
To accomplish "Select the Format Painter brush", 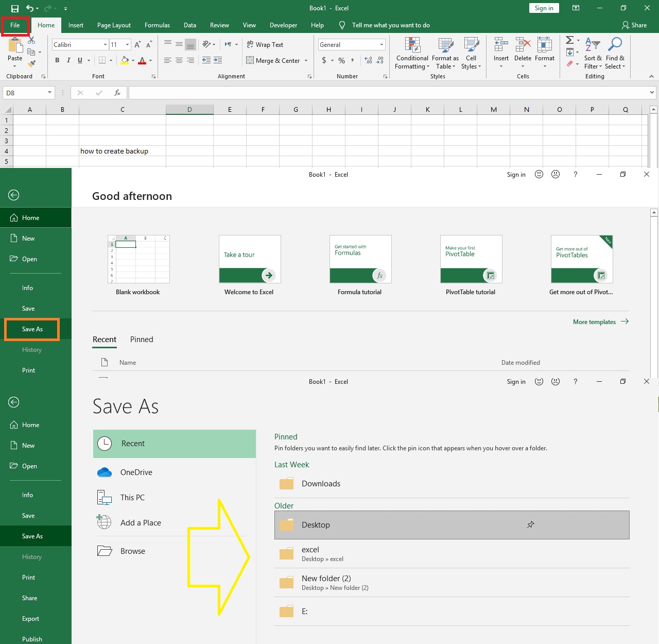I will tap(31, 64).
